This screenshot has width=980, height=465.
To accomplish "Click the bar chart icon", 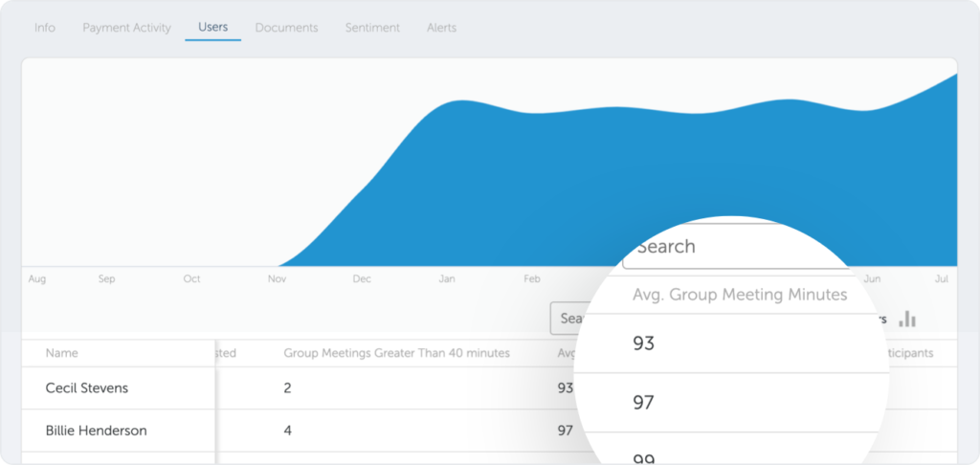I will click(907, 319).
